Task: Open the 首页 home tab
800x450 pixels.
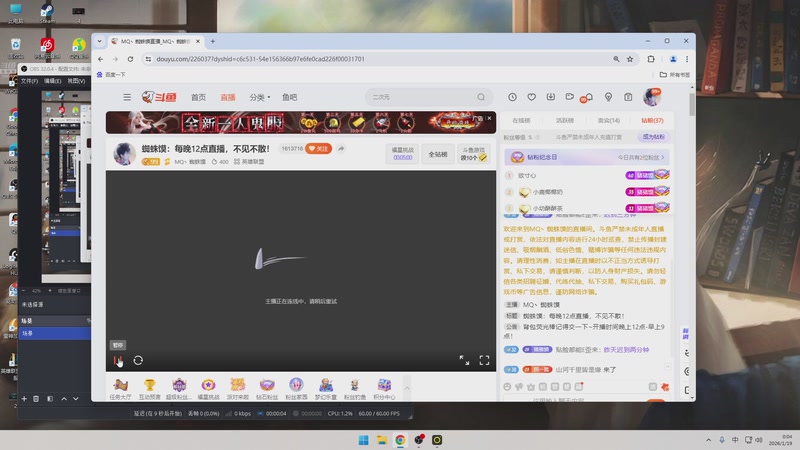Action: [x=198, y=97]
